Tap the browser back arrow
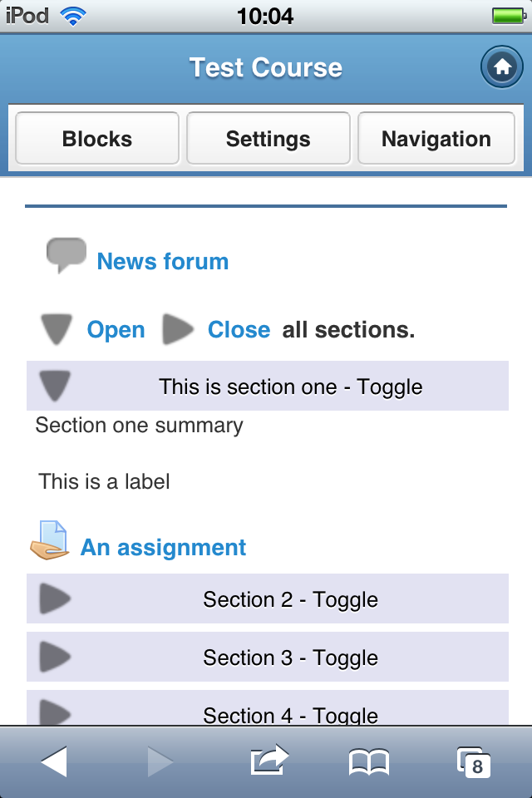 point(54,761)
